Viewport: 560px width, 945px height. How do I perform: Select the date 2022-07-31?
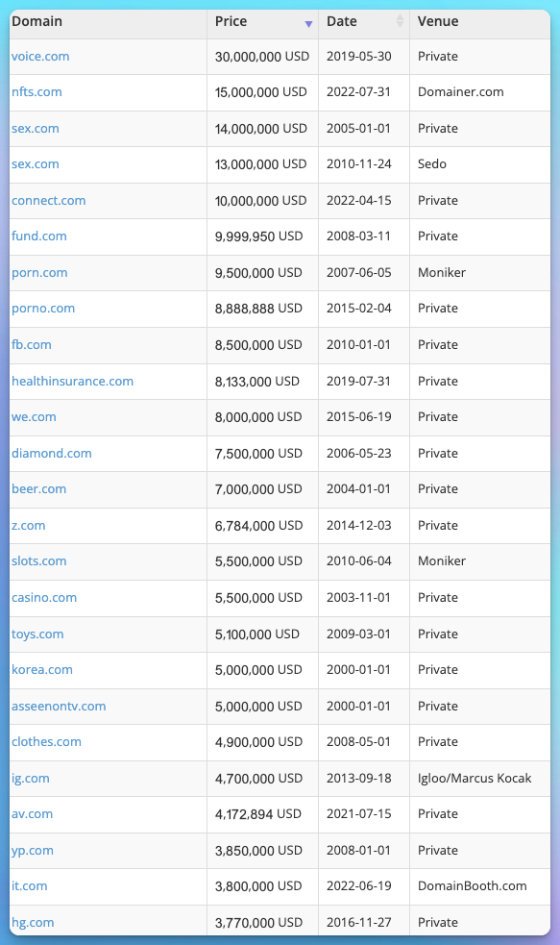click(x=359, y=91)
